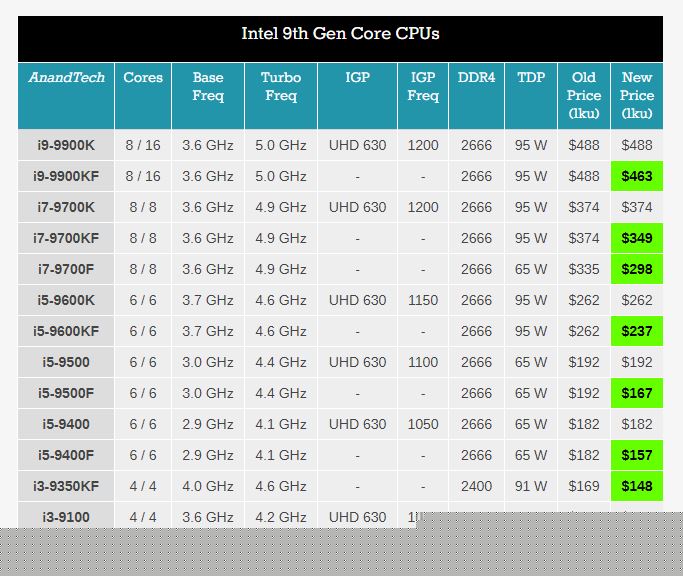Click the i3-9100 row label

[66, 517]
